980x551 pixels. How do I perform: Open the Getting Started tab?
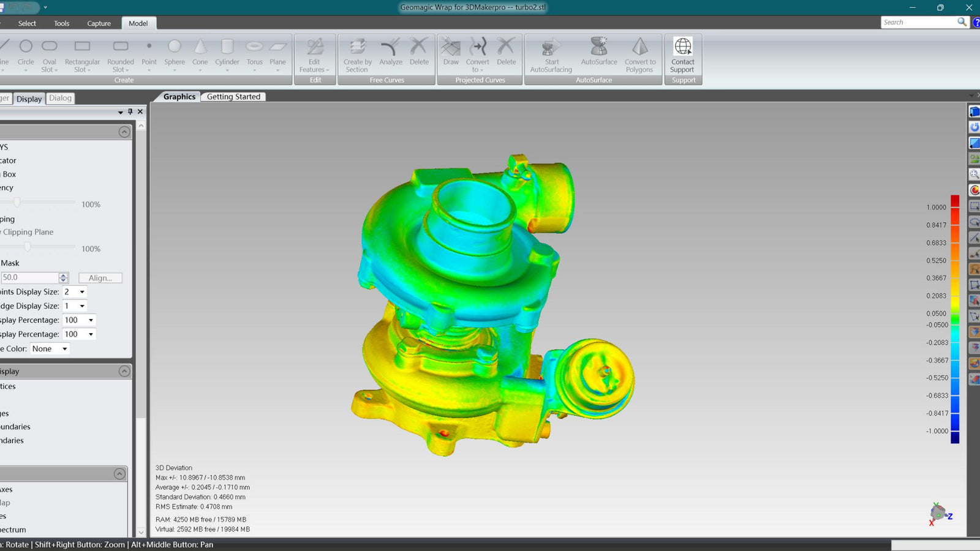tap(233, 97)
